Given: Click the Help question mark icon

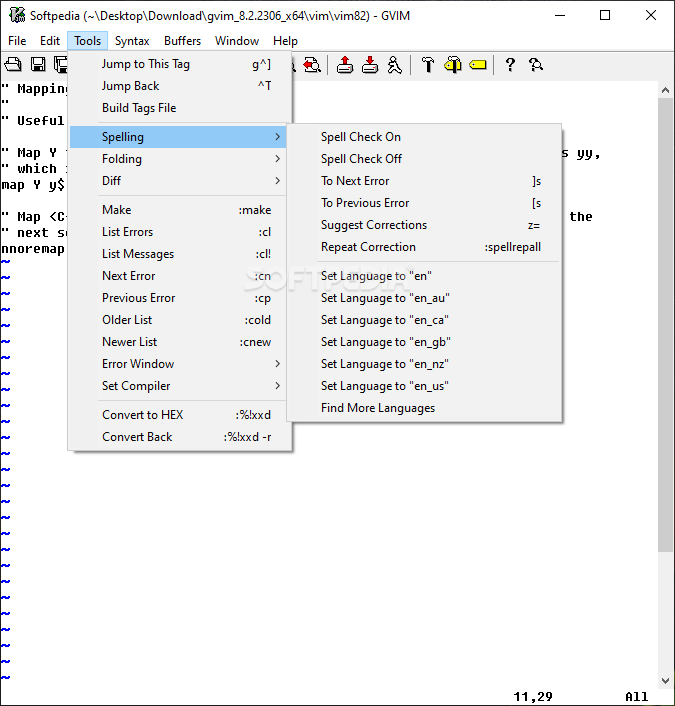Looking at the screenshot, I should (510, 65).
